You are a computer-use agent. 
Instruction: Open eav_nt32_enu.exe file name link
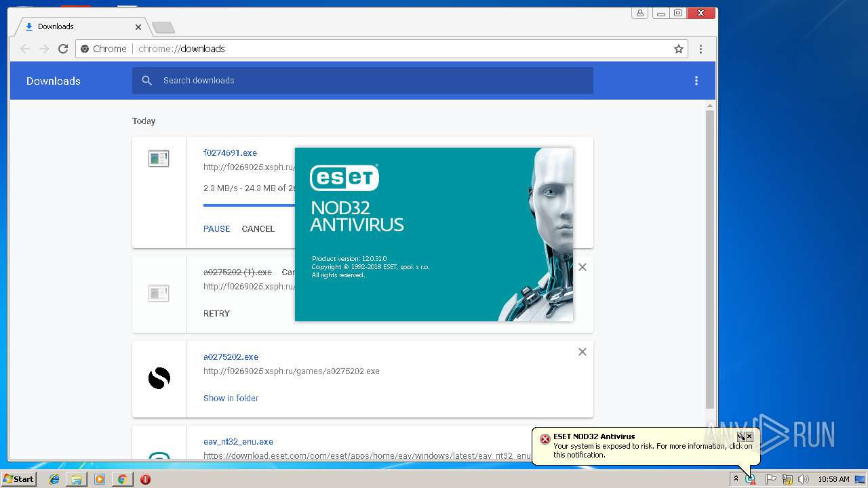(x=239, y=442)
